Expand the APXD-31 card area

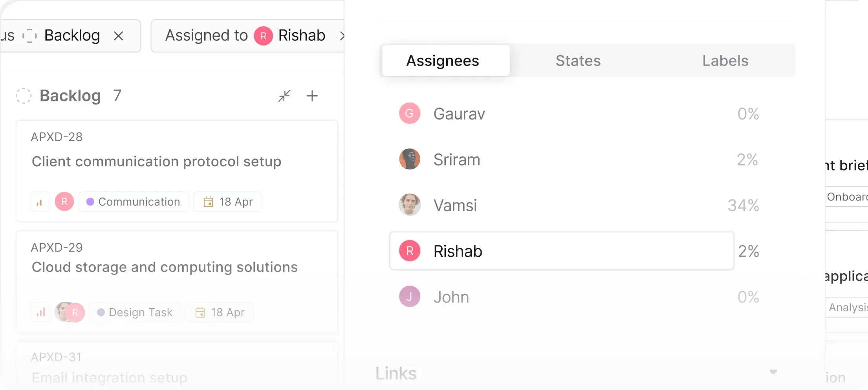[x=177, y=366]
